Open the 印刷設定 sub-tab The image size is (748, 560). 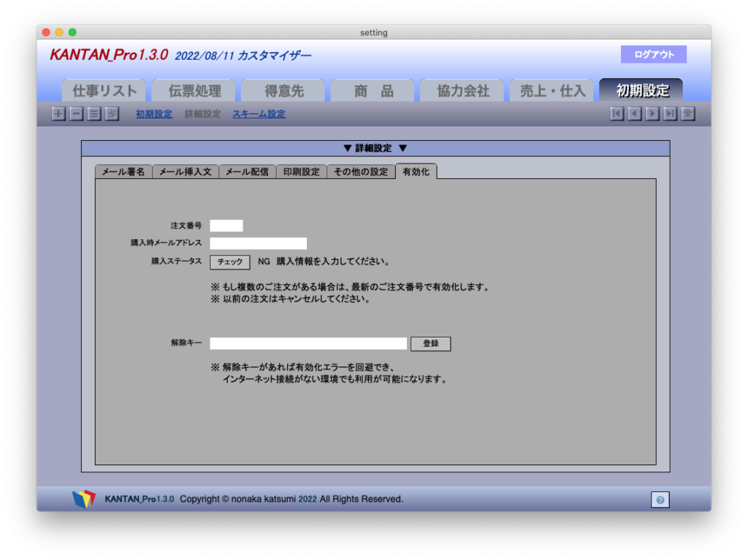coord(302,172)
